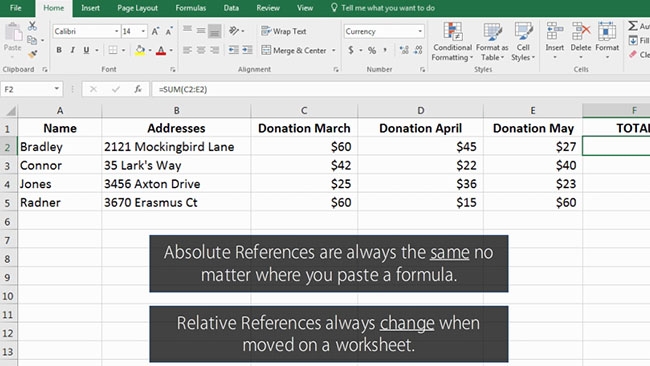Click Increase Indent icon
The width and height of the screenshot is (650, 366).
(247, 50)
